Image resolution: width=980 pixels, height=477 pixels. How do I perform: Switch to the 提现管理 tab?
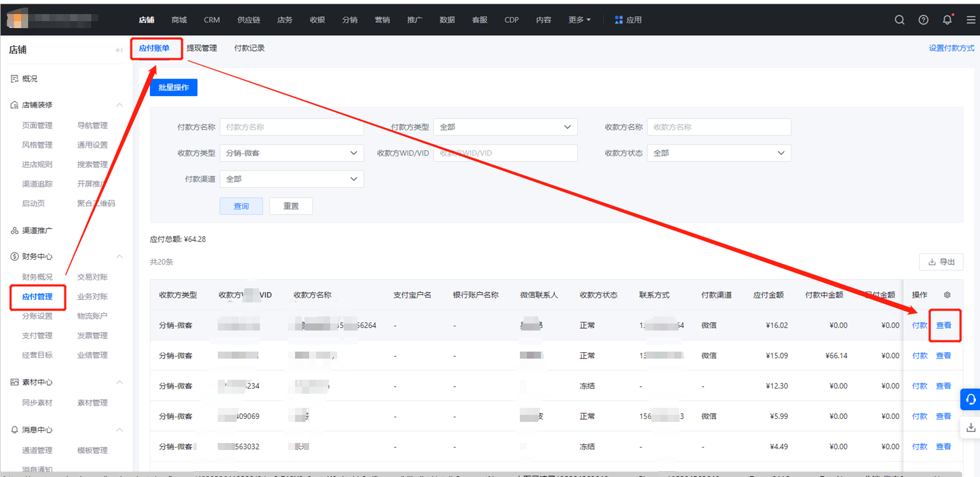[201, 48]
